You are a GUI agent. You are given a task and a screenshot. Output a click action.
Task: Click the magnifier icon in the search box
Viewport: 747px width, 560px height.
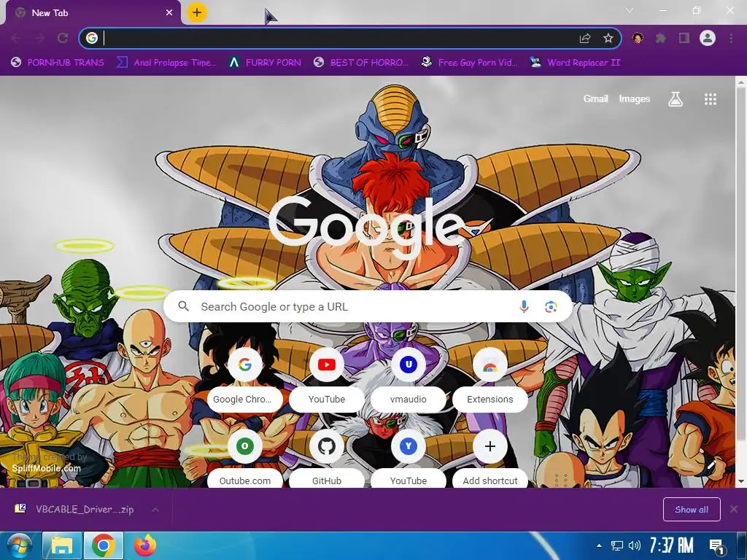tap(183, 306)
